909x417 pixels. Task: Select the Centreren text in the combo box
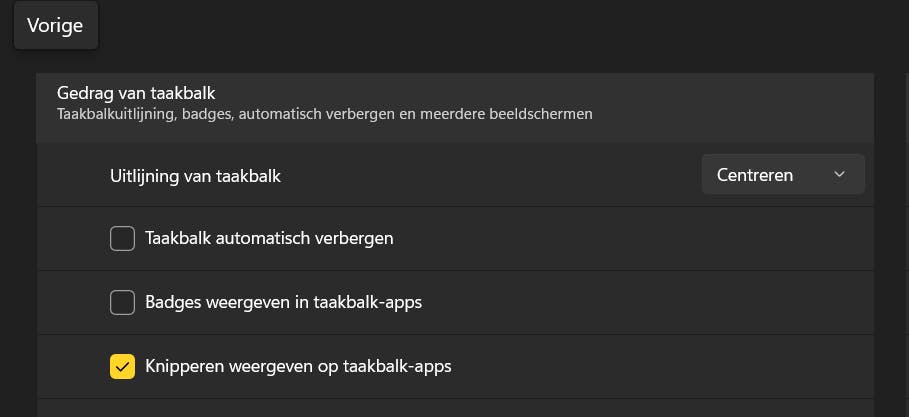[x=755, y=175]
